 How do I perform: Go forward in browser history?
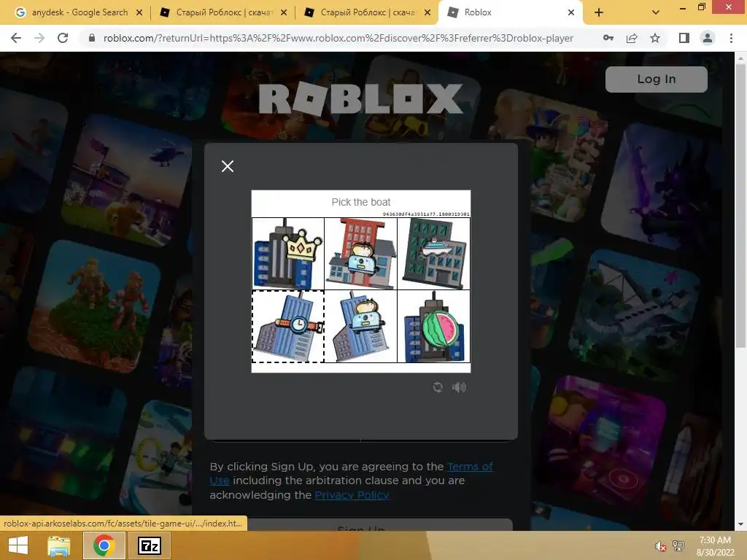[39, 38]
